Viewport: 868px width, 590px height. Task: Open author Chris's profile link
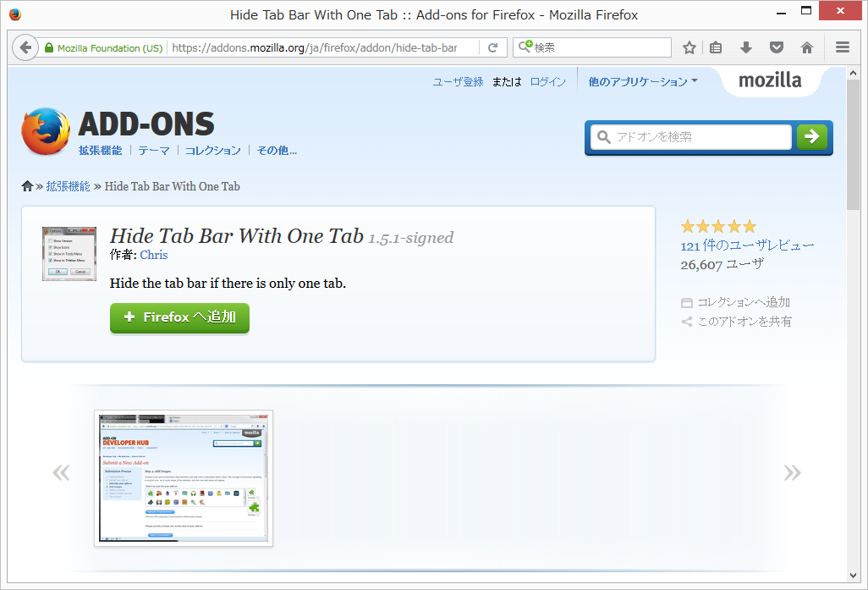[x=154, y=255]
